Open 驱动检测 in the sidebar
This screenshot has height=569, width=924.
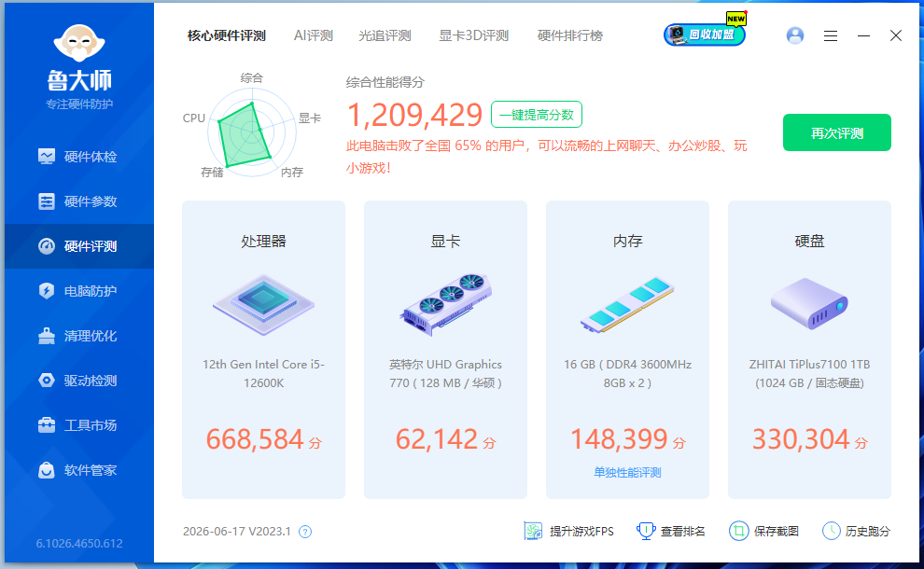(x=79, y=381)
